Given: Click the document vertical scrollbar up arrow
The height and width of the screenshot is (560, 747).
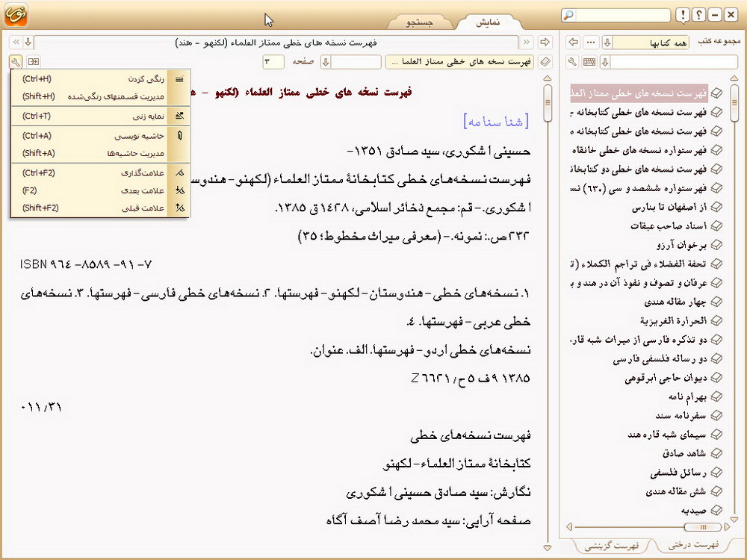Looking at the screenshot, I should click(x=548, y=78).
